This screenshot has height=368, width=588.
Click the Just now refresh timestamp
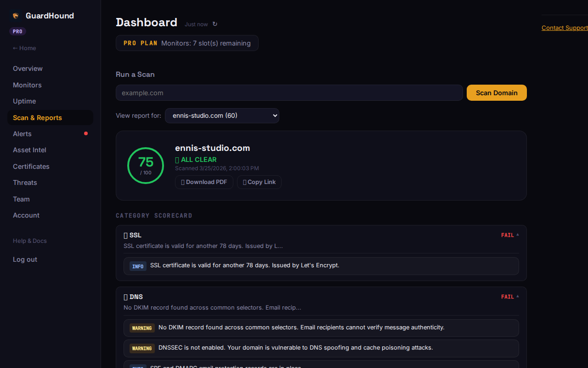point(196,24)
